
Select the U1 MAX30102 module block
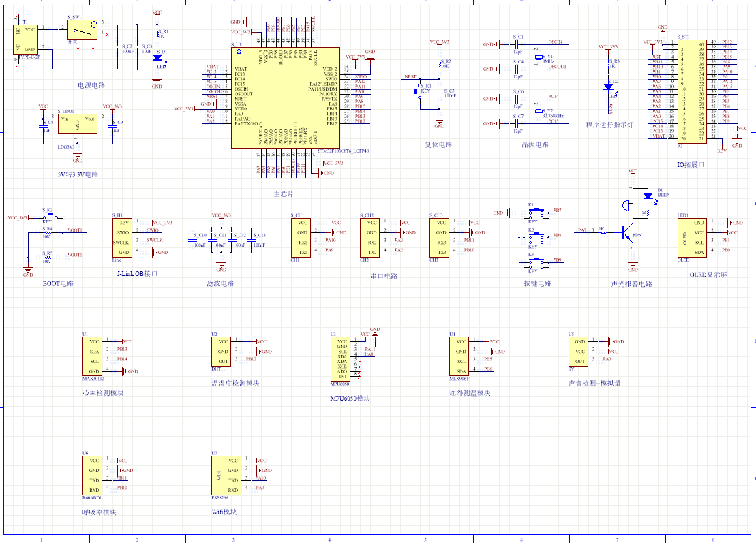(93, 356)
